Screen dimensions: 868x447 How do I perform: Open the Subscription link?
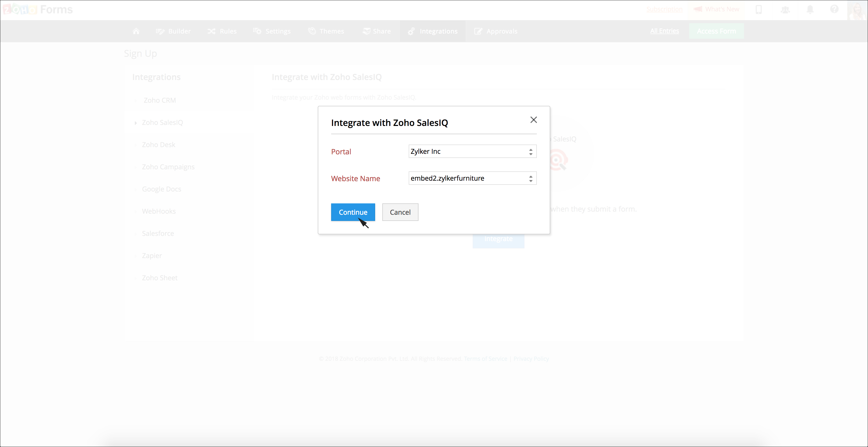click(x=664, y=9)
